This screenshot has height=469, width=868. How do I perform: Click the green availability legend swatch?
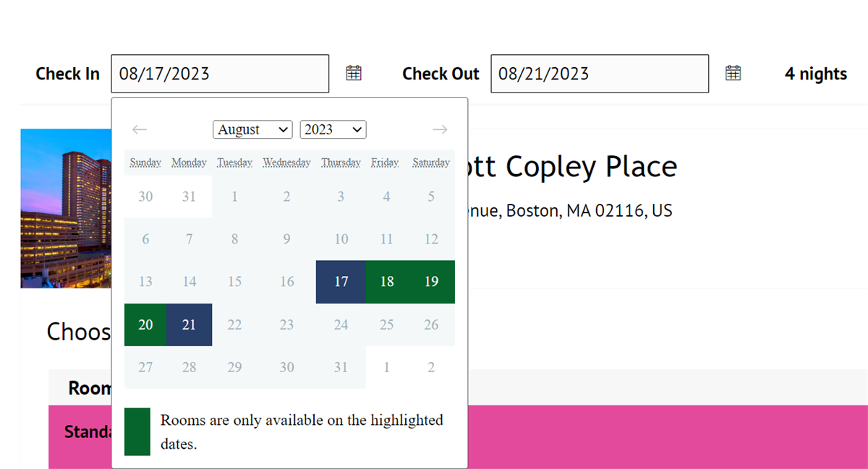tap(137, 431)
